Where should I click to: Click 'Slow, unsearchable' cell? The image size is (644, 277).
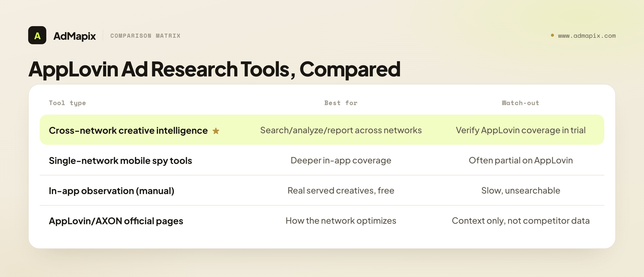point(521,191)
